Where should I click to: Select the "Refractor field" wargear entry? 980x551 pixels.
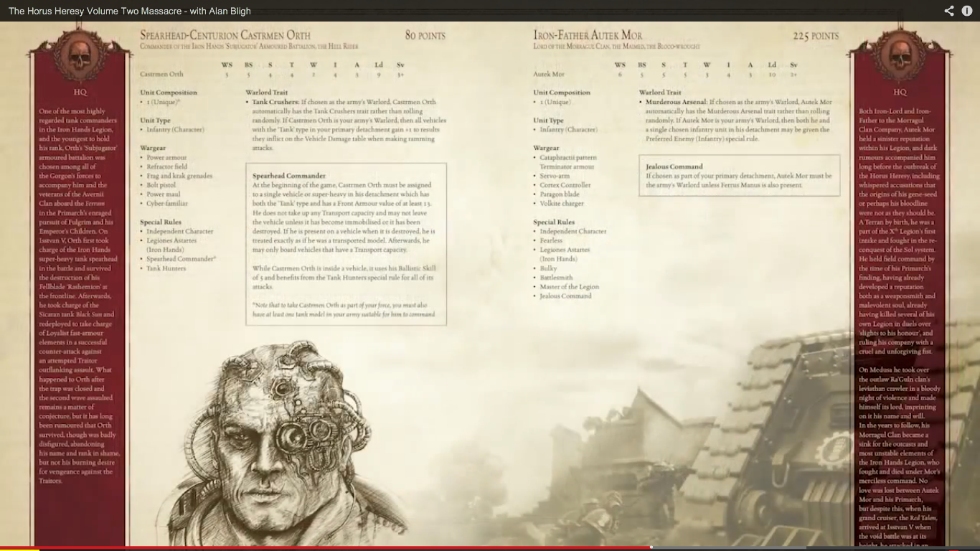(x=167, y=166)
